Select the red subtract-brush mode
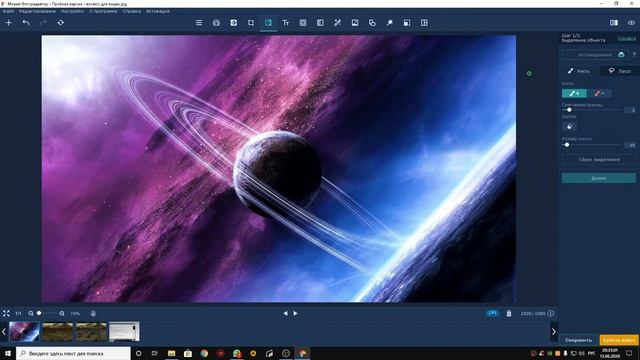 [x=599, y=93]
